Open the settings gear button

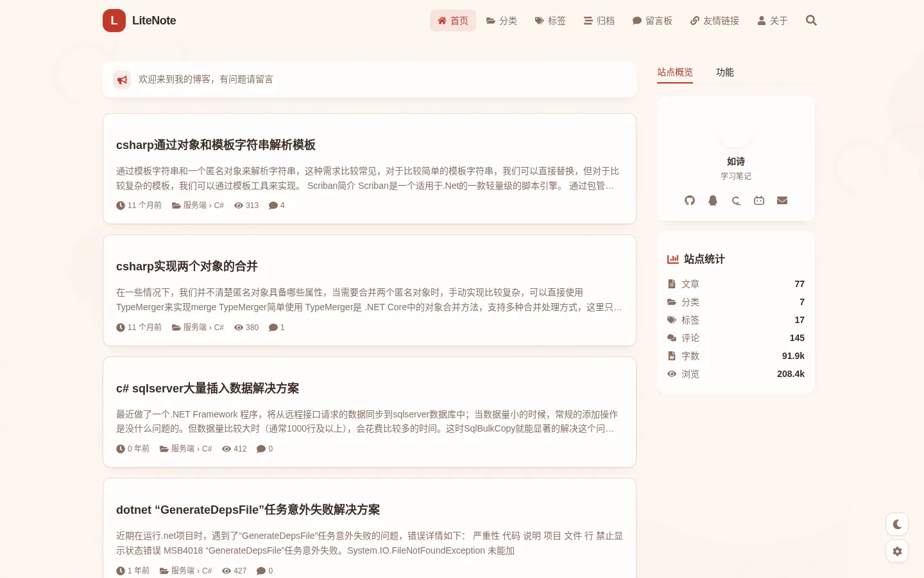(x=897, y=551)
